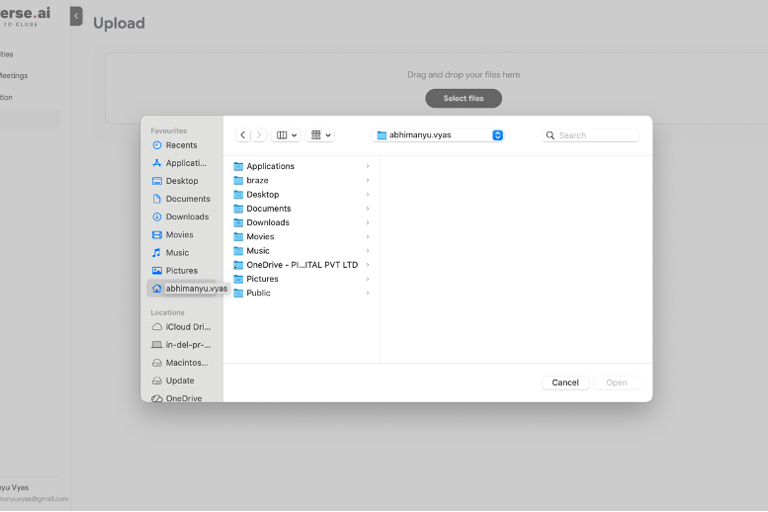This screenshot has height=512, width=768.
Task: Open iCloud Drive under Locations
Action: tap(181, 327)
